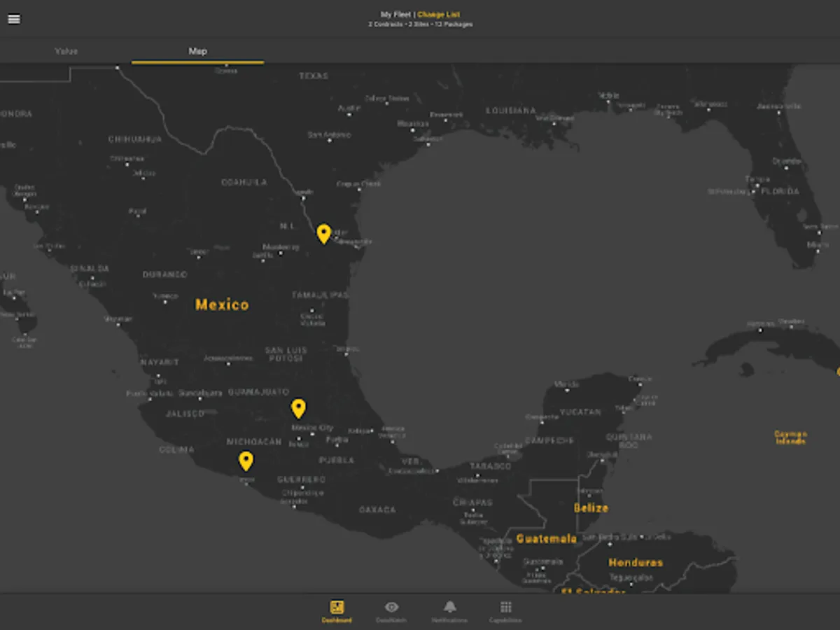The height and width of the screenshot is (630, 840).
Task: Click the contracts, sites and packages summary line
Action: point(421,24)
